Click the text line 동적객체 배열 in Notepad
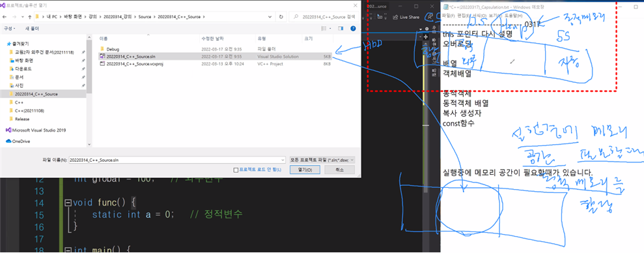Screen dimensions: 644x253 coord(466,103)
